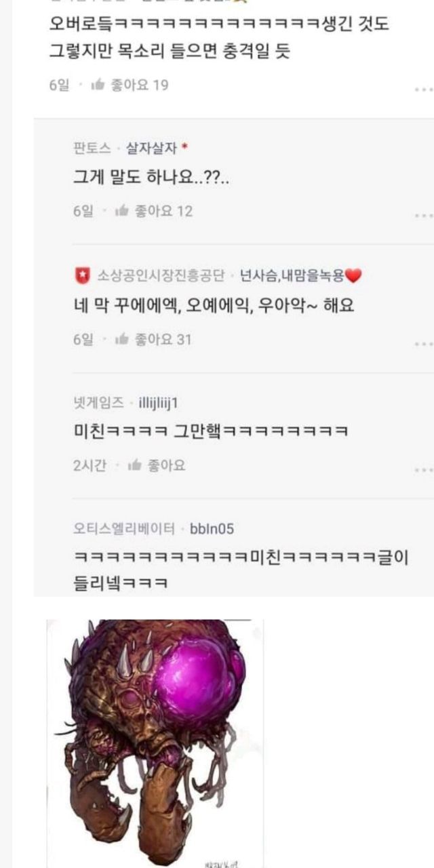Open three-dot menu for 꾸에에엑 reply

click(424, 344)
